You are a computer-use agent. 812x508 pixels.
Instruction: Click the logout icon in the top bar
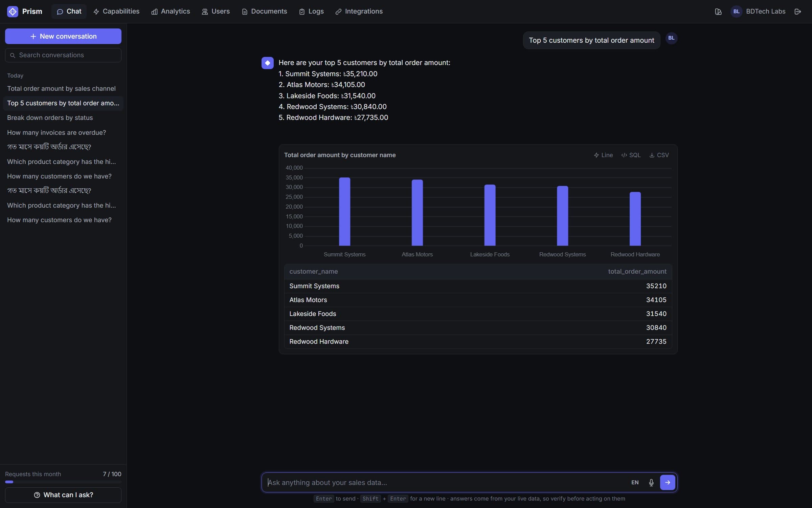click(797, 12)
